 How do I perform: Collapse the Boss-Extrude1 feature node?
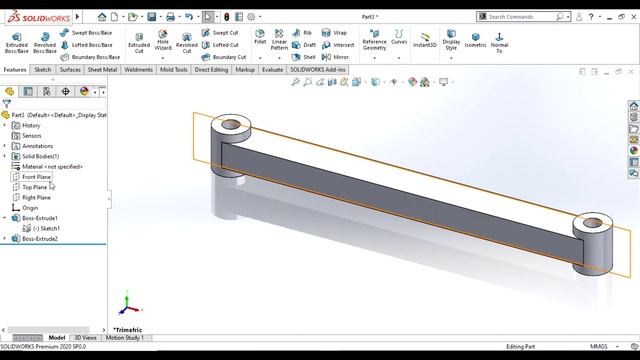click(5, 218)
